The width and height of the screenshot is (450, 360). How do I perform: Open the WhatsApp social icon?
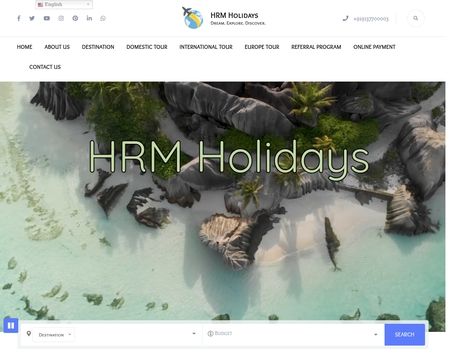(103, 18)
